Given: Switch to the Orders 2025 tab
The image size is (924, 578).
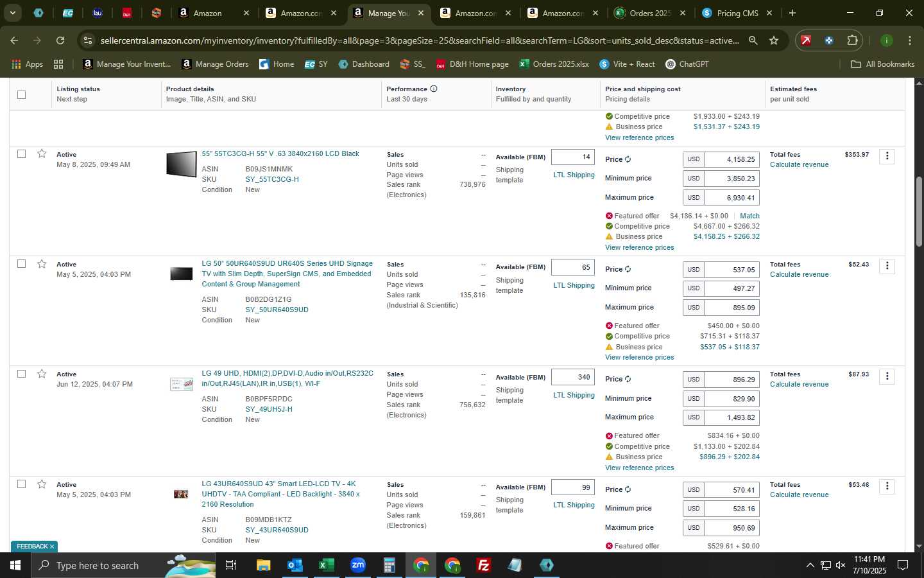Looking at the screenshot, I should coord(649,13).
